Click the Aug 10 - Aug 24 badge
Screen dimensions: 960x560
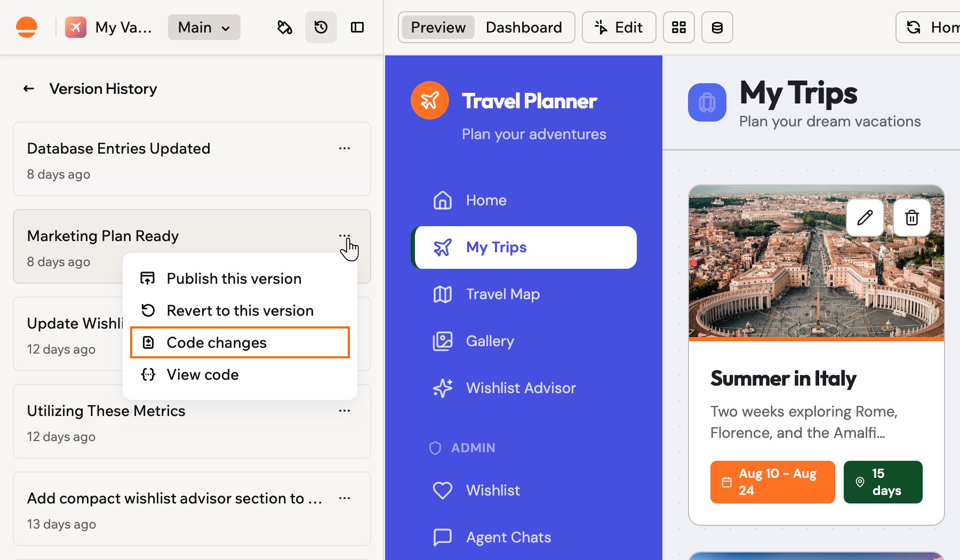coord(773,482)
